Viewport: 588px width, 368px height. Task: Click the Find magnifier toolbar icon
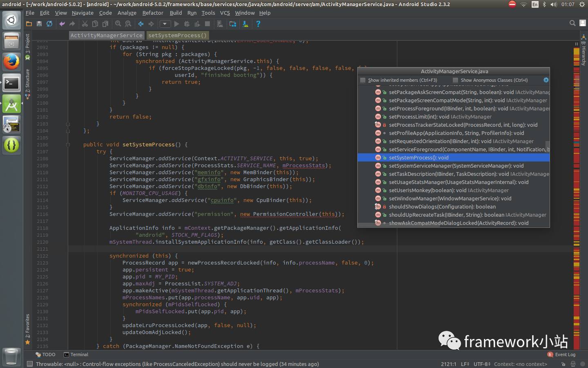(x=118, y=24)
